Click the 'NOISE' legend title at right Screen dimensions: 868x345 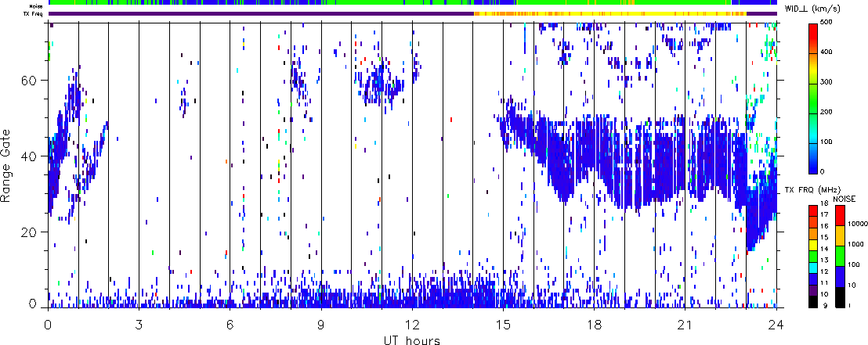click(x=844, y=199)
